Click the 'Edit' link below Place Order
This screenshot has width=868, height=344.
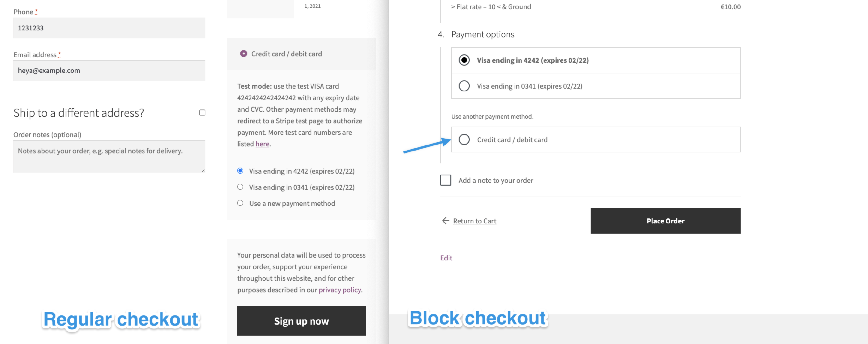[x=446, y=258]
